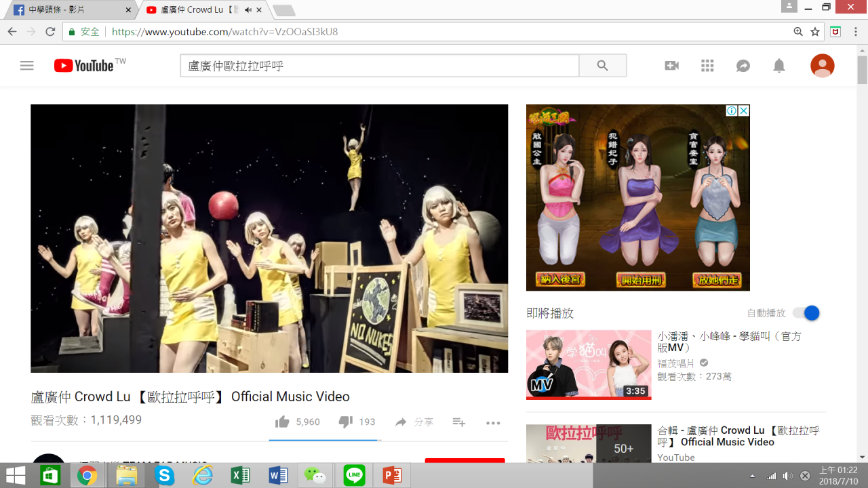
Task: Reload the page
Action: point(50,32)
